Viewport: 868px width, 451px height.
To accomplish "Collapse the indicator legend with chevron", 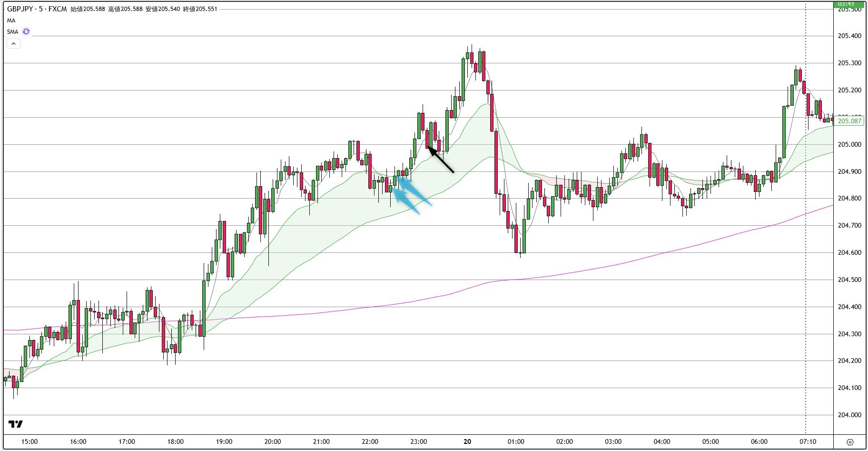I will pyautogui.click(x=13, y=44).
